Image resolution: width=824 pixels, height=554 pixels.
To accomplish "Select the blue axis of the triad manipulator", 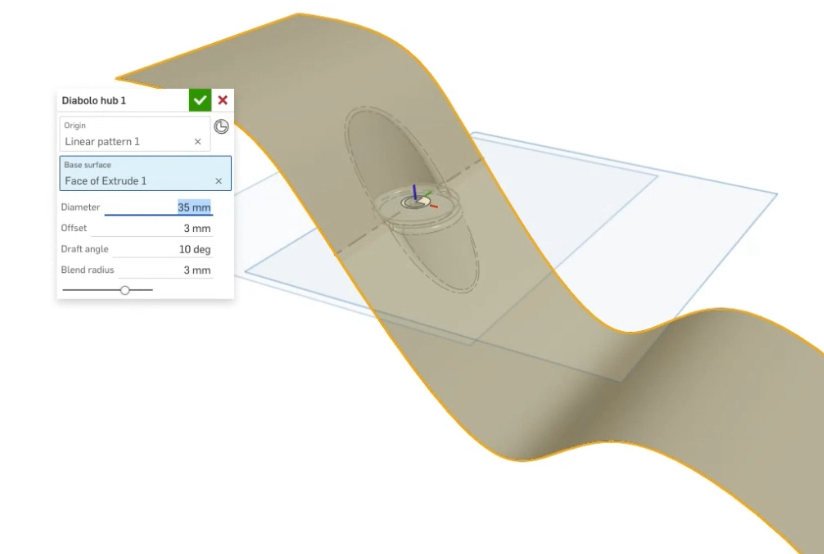I will [415, 192].
